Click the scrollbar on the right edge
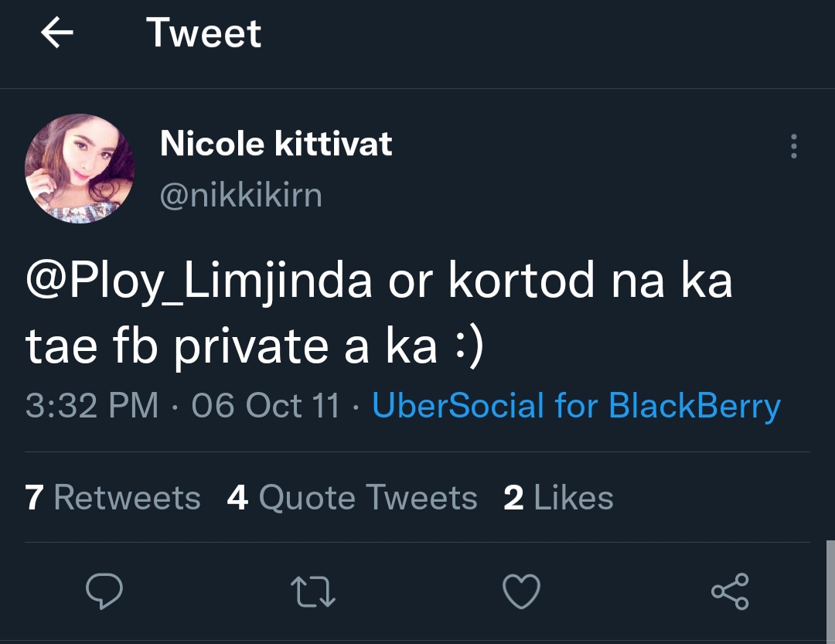 click(830, 588)
